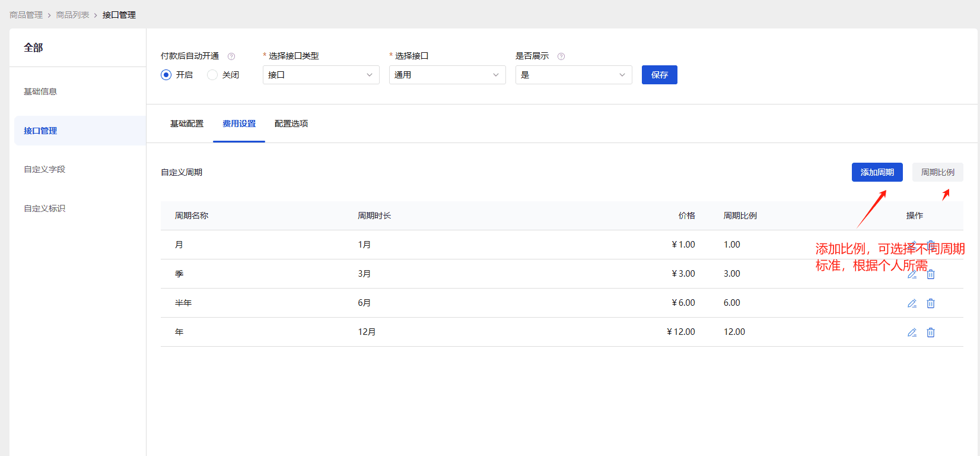980x456 pixels.
Task: Click the 保存 button
Action: (660, 75)
